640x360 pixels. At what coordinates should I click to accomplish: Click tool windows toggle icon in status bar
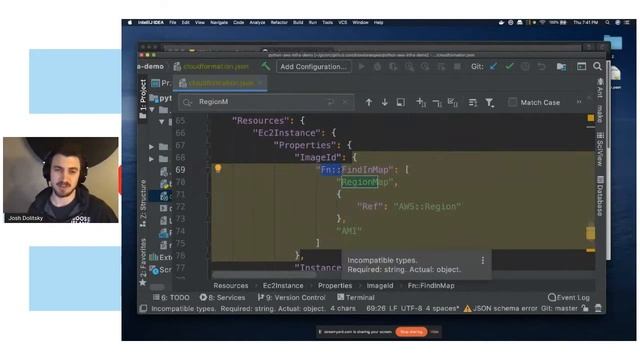(x=143, y=309)
